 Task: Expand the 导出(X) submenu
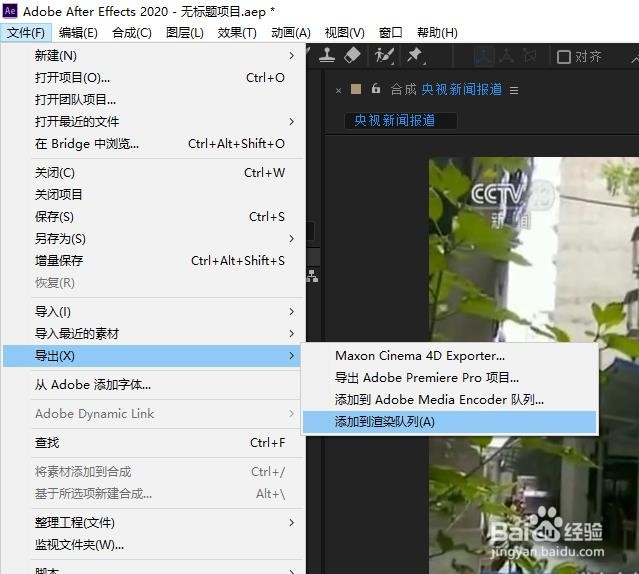152,356
